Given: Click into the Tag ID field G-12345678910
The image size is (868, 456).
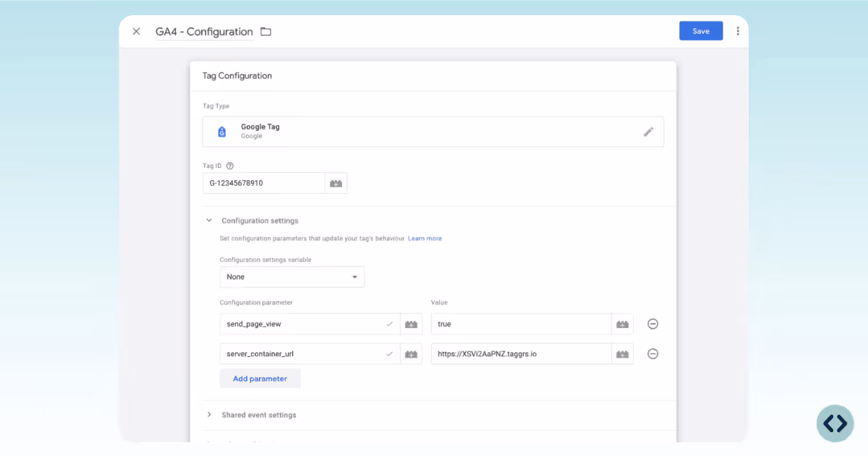Looking at the screenshot, I should [x=264, y=183].
